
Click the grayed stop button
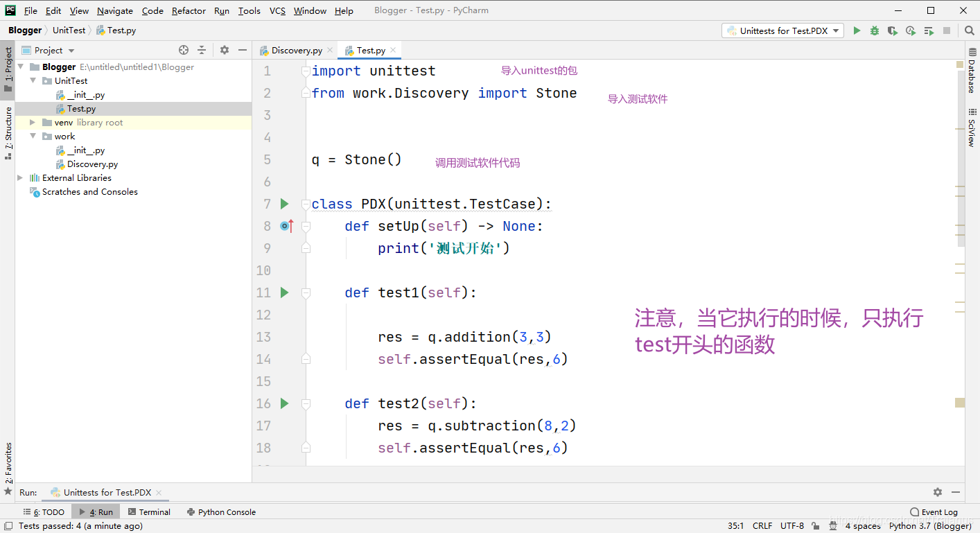coord(947,30)
